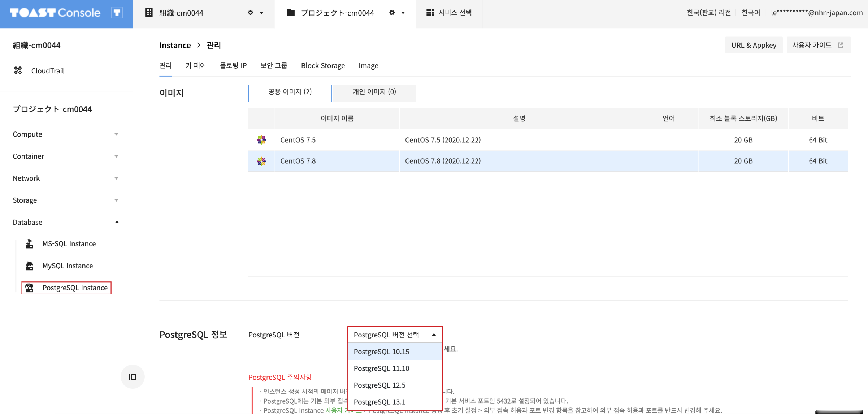Click the 비트 column header
Image resolution: width=868 pixels, height=414 pixels.
tap(818, 118)
